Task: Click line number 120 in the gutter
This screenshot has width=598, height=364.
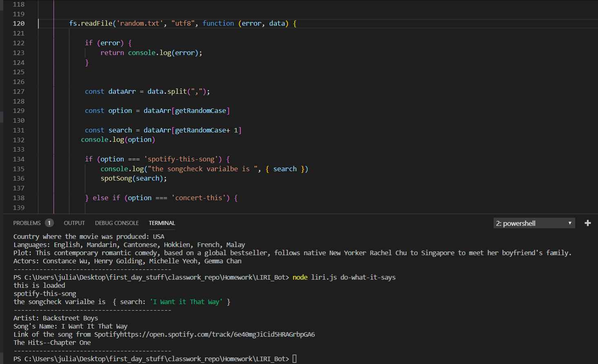Action: coord(19,24)
